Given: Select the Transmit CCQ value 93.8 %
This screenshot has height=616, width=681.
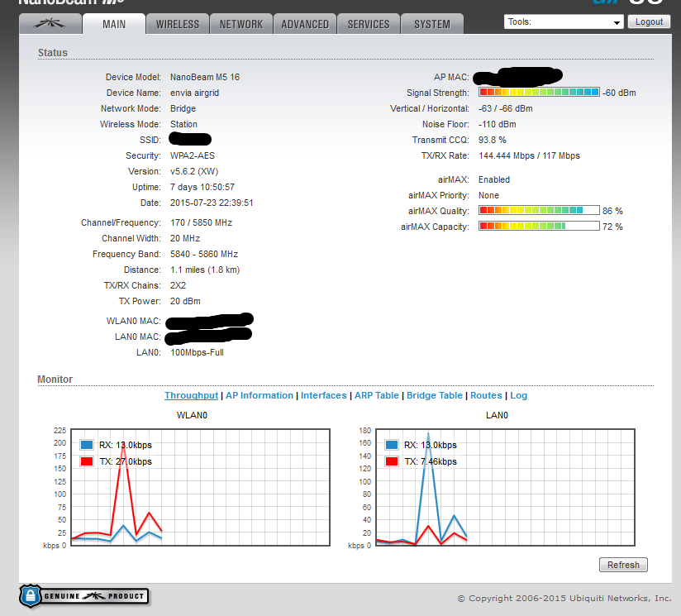Looking at the screenshot, I should pos(493,140).
